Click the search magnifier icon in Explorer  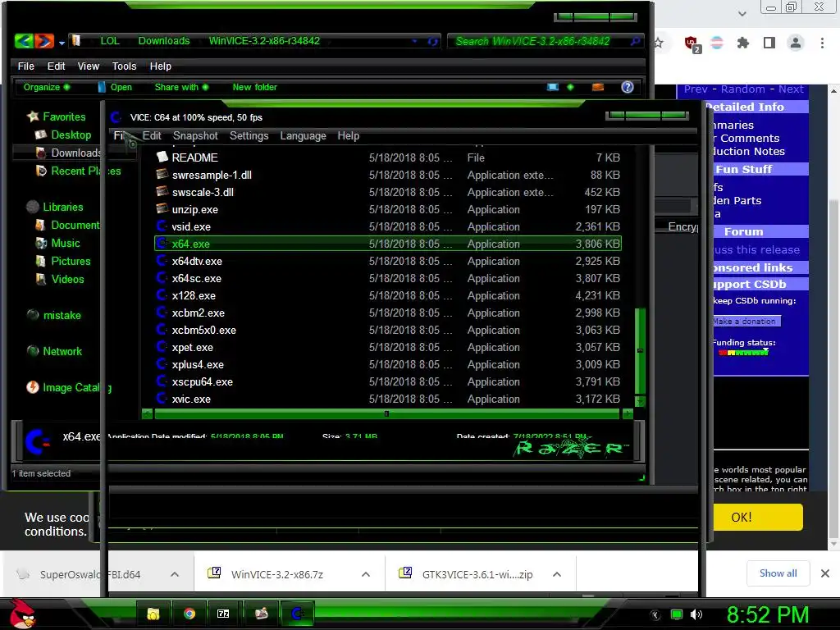click(635, 41)
